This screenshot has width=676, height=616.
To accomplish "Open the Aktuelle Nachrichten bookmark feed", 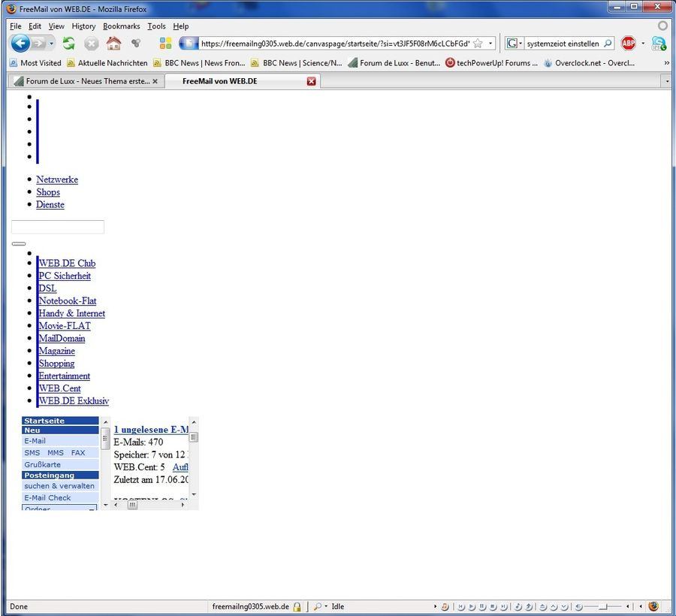I will pyautogui.click(x=107, y=63).
